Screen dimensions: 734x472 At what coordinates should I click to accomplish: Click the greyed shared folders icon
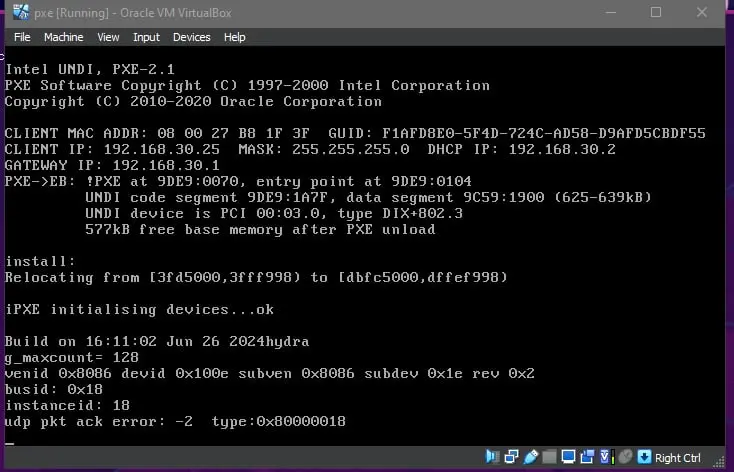pos(550,457)
